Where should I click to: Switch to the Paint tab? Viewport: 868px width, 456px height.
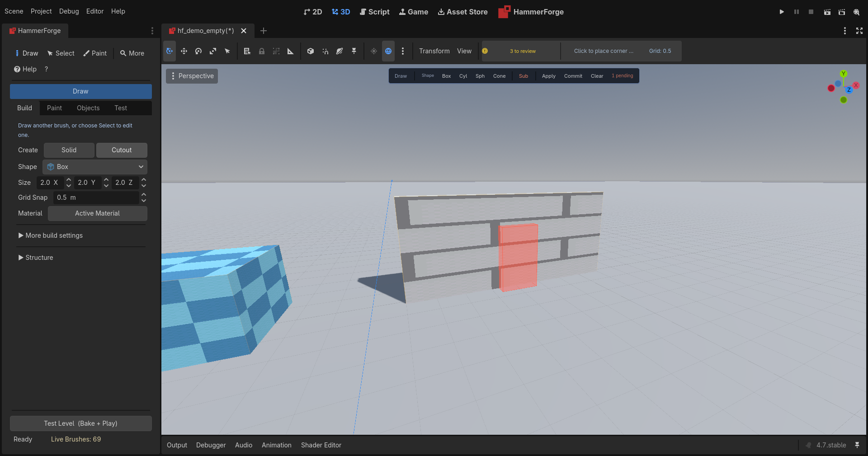pyautogui.click(x=54, y=108)
